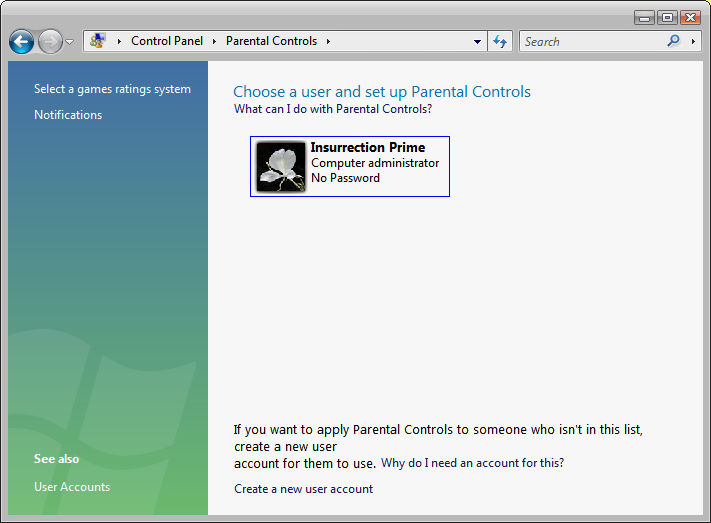
Task: Open search options arrow next to magnifier
Action: coord(693,42)
